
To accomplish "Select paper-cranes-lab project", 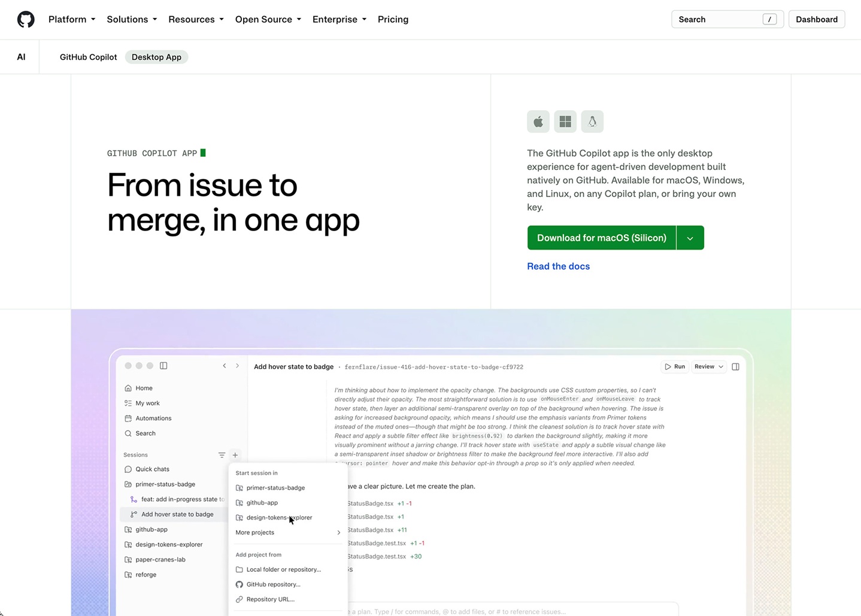I will tap(154, 560).
